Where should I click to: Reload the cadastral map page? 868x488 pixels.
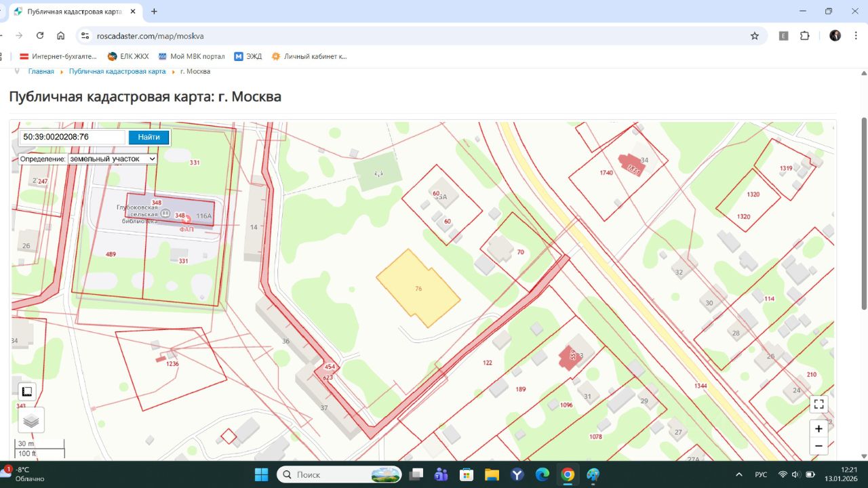40,36
